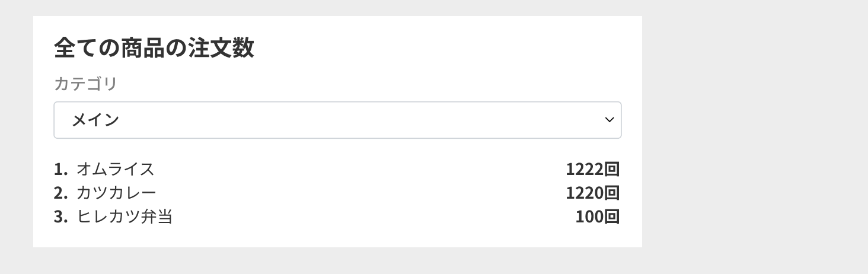Screen dimensions: 868x274
Task: Open the カテゴリ dropdown showing メイン
Action: 337,120
